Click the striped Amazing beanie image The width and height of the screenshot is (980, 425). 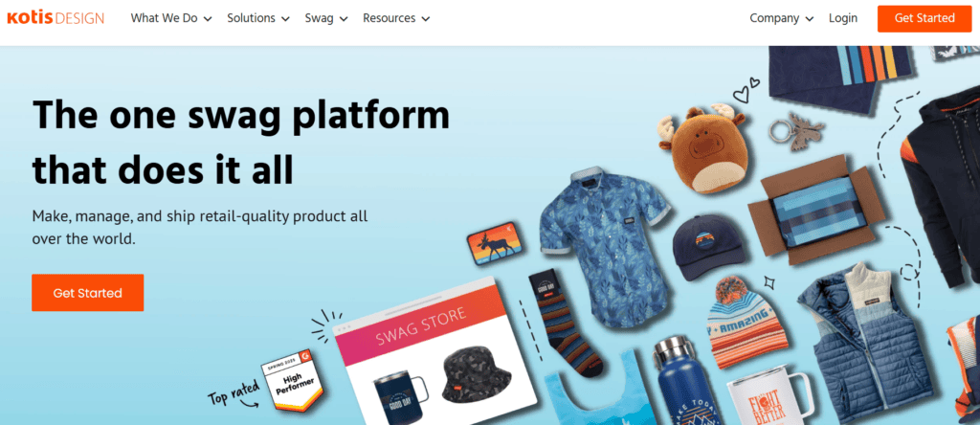click(x=744, y=322)
